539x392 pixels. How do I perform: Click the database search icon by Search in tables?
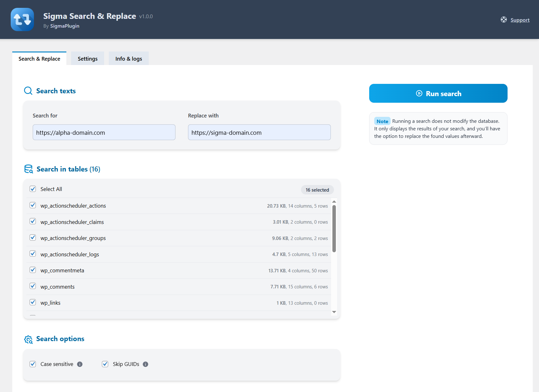tap(28, 169)
